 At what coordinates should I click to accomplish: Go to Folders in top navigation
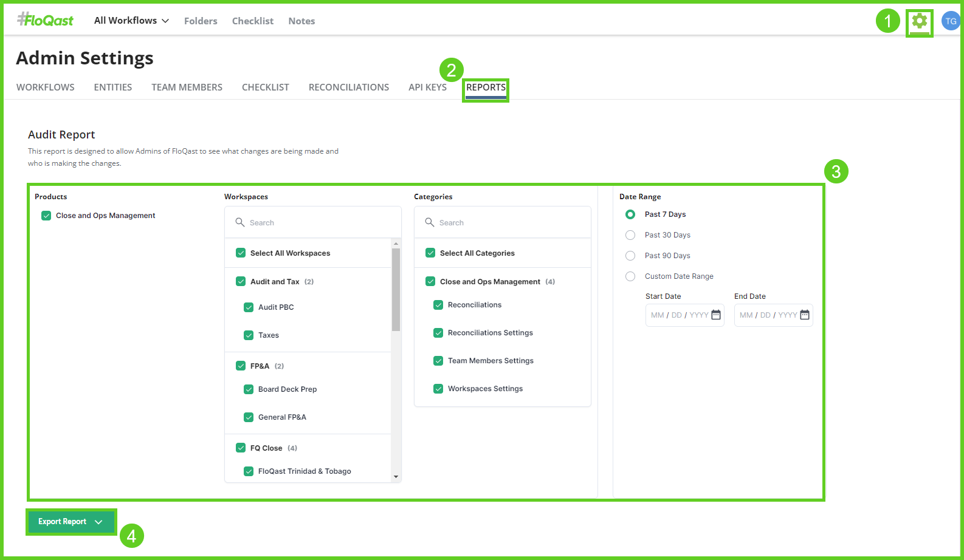(201, 21)
